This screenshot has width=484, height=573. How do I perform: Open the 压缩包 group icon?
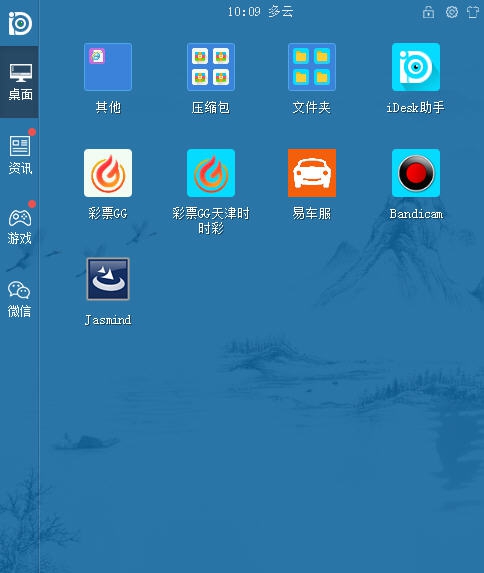[211, 67]
